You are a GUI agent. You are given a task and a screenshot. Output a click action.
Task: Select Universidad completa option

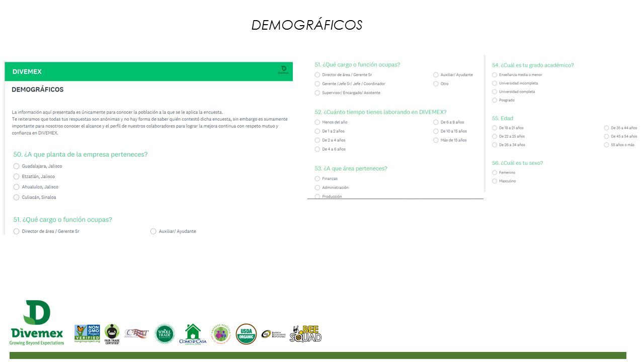pyautogui.click(x=495, y=92)
